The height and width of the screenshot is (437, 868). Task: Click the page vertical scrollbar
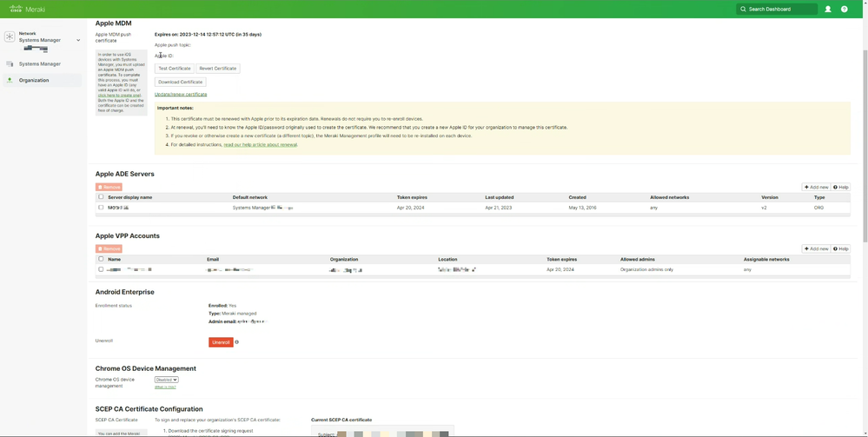[x=865, y=146]
